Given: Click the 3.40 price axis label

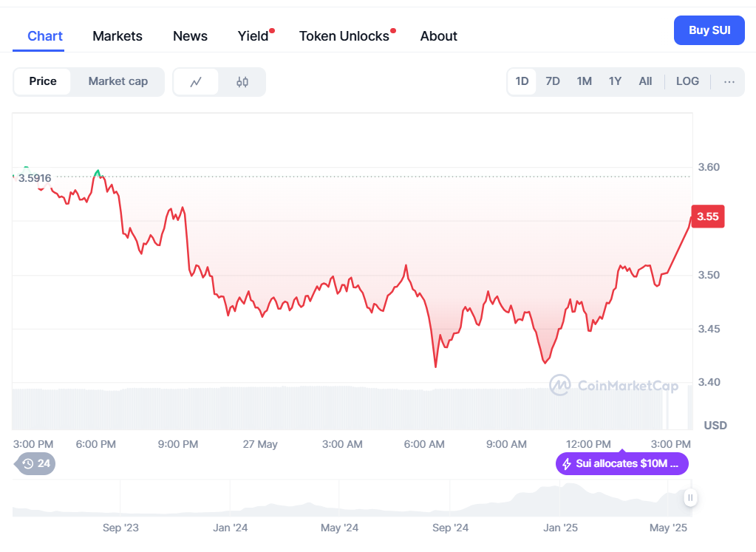Looking at the screenshot, I should coord(709,382).
